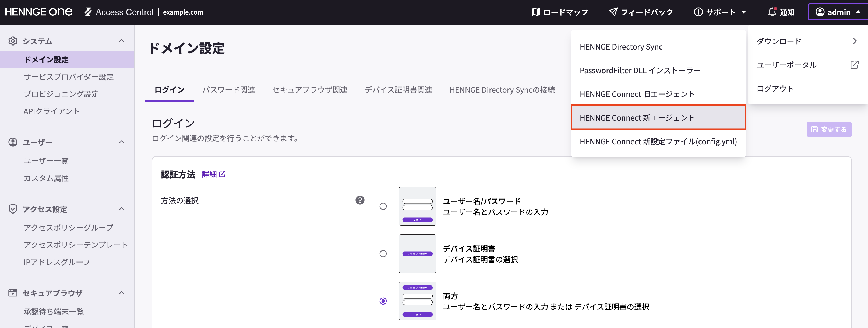Click the システム gear icon in the sidebar
This screenshot has width=868, height=328.
[12, 40]
